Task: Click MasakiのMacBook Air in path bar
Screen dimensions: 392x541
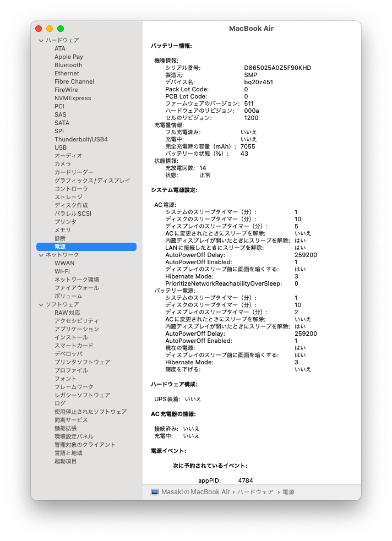Action: (x=195, y=492)
